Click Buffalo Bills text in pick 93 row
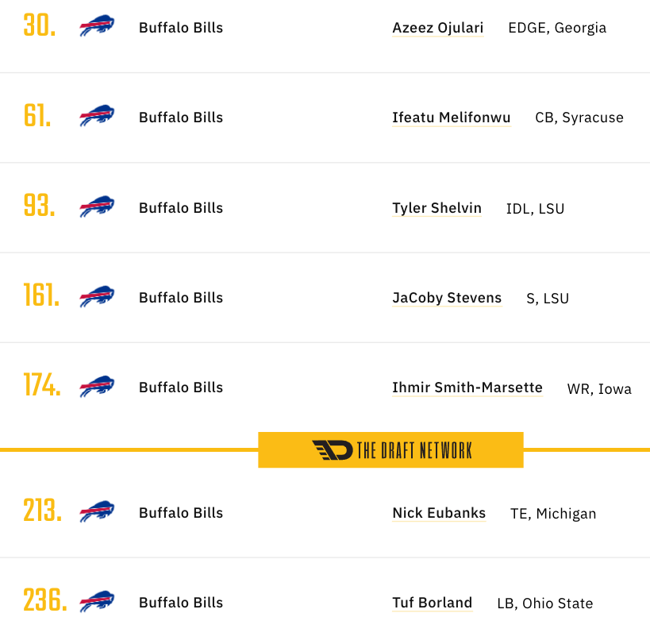650x644 pixels. (x=181, y=208)
